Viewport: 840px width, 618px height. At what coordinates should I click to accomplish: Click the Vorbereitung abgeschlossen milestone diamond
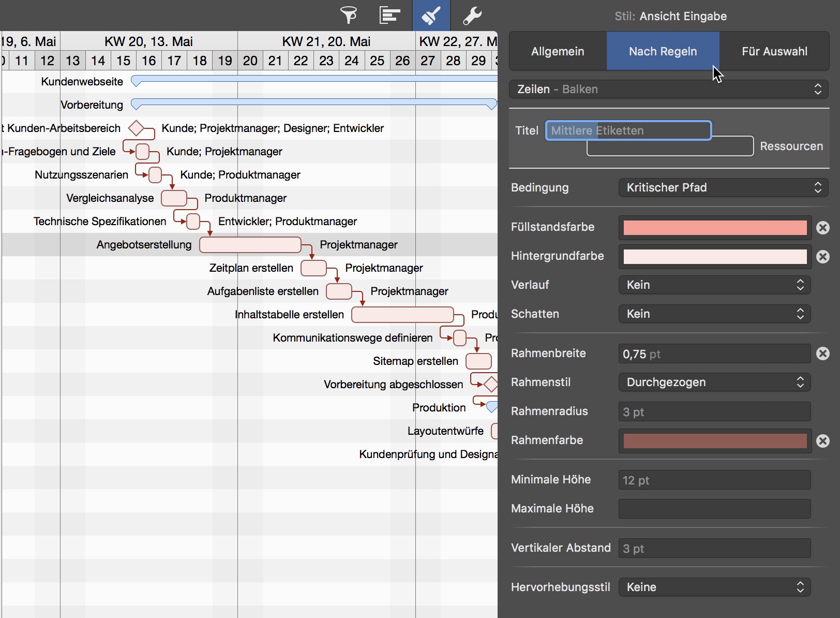[490, 384]
